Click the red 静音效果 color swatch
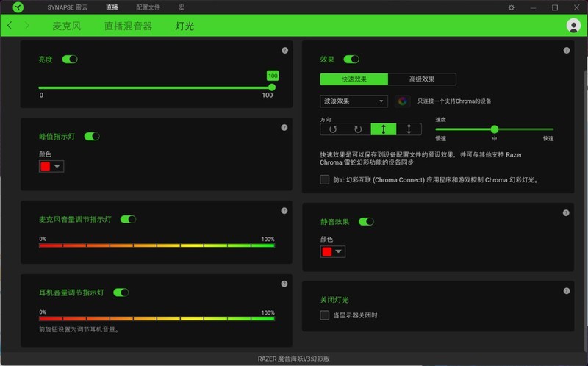 pyautogui.click(x=327, y=251)
